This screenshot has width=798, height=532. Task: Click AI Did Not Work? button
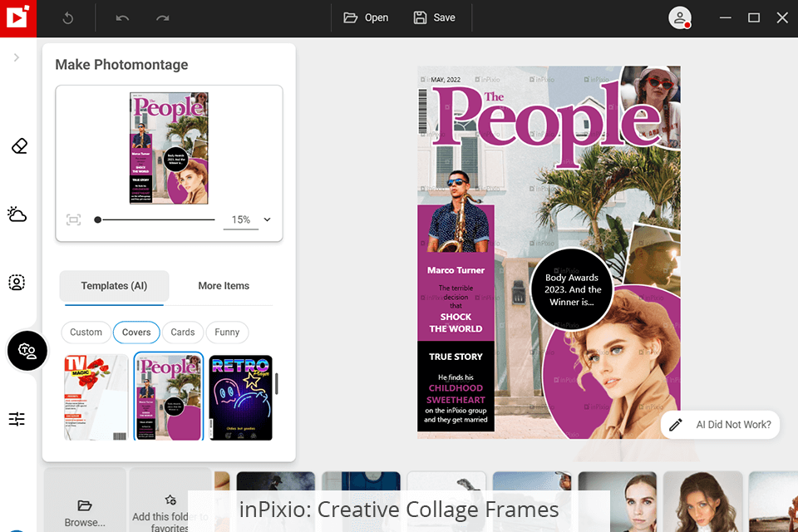pos(720,425)
